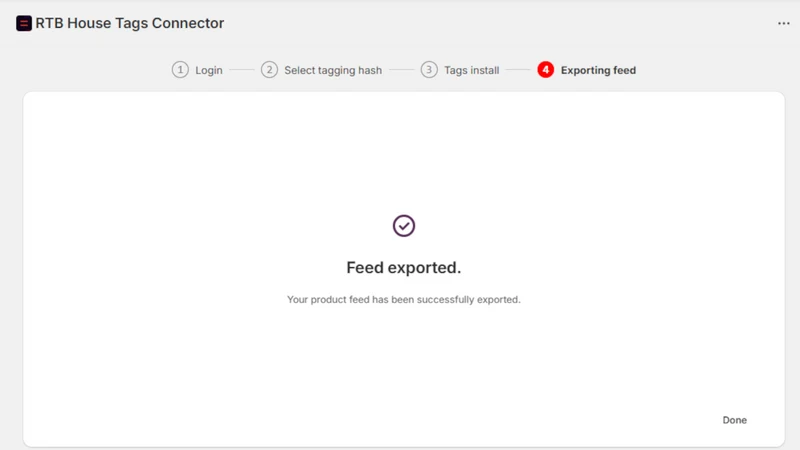Select the Exporting feed step
Image resolution: width=800 pixels, height=450 pixels.
coord(598,70)
